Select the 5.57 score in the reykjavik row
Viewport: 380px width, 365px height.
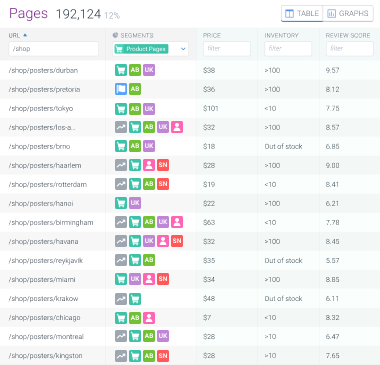pos(332,260)
